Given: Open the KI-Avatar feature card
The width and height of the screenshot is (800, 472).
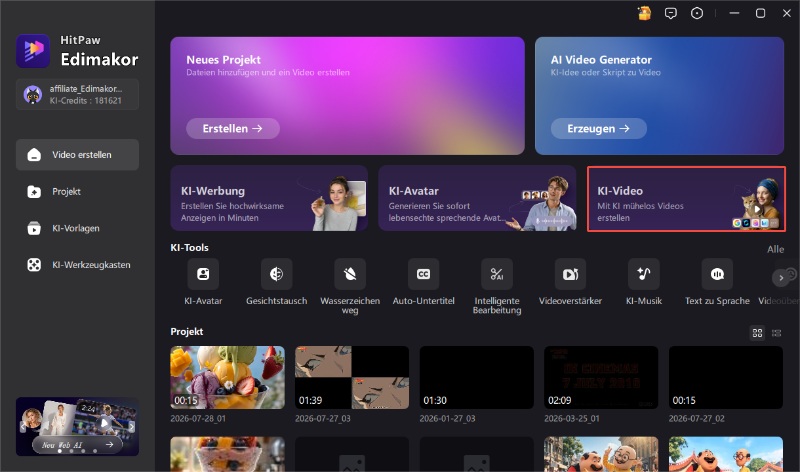Looking at the screenshot, I should 477,198.
